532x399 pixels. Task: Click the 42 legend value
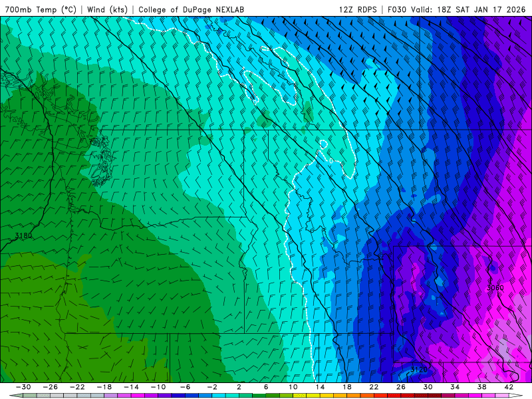[x=509, y=387]
